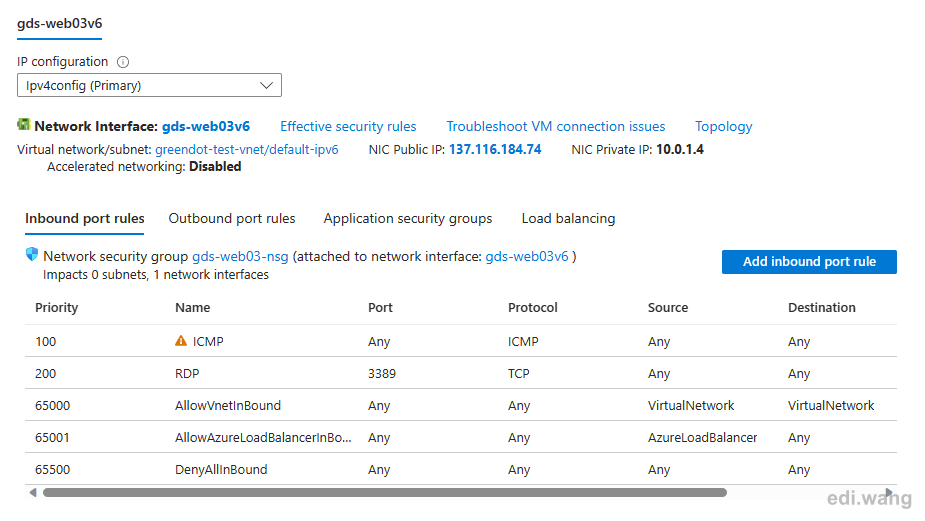This screenshot has height=521, width=925.
Task: Click the left arrow of horizontal scrollbar
Action: coord(33,493)
